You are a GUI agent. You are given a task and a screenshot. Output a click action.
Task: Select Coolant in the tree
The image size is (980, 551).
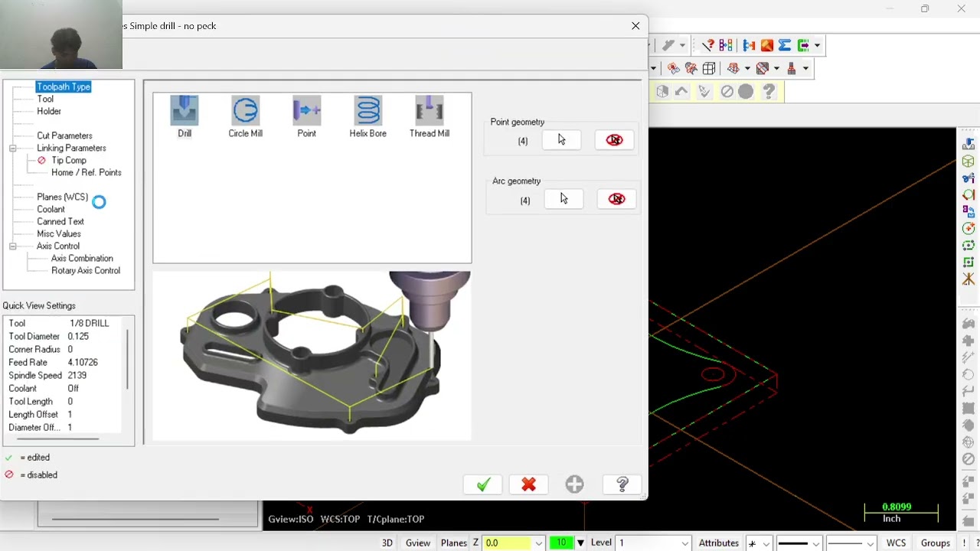51,209
